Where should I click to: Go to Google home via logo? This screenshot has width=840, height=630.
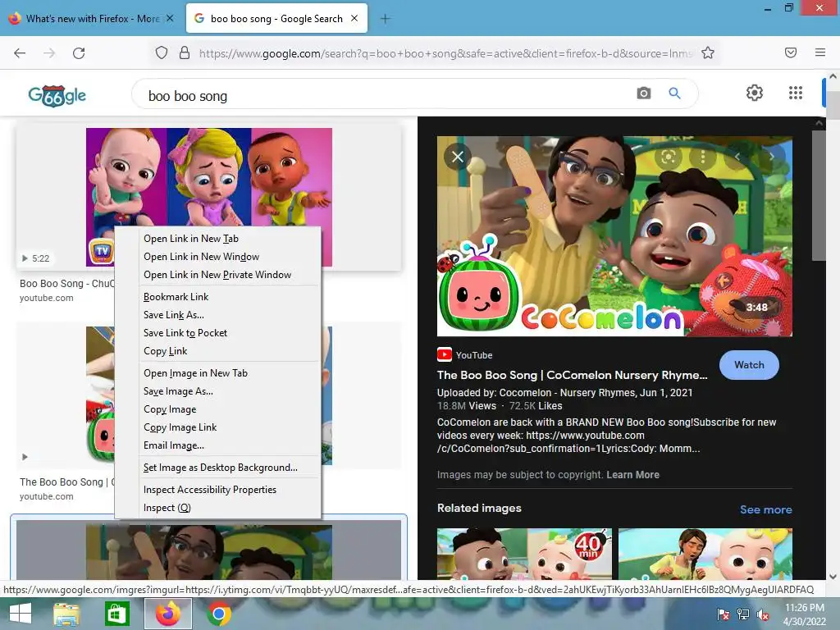click(57, 96)
